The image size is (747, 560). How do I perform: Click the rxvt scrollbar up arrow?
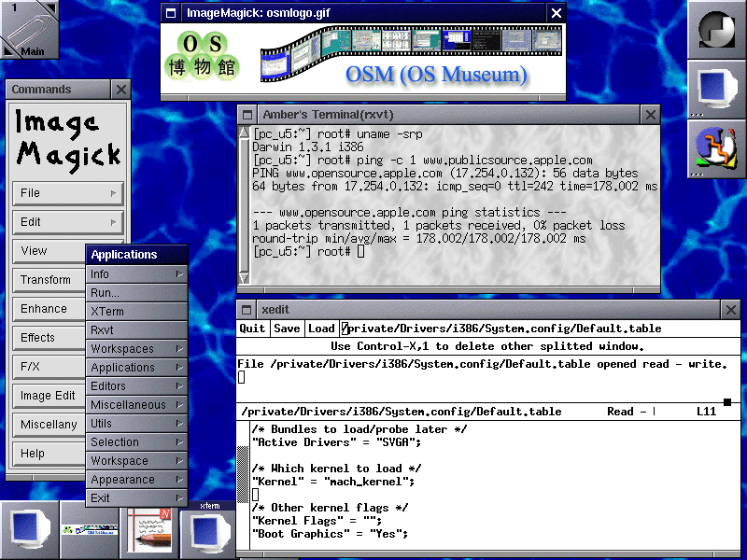point(244,133)
